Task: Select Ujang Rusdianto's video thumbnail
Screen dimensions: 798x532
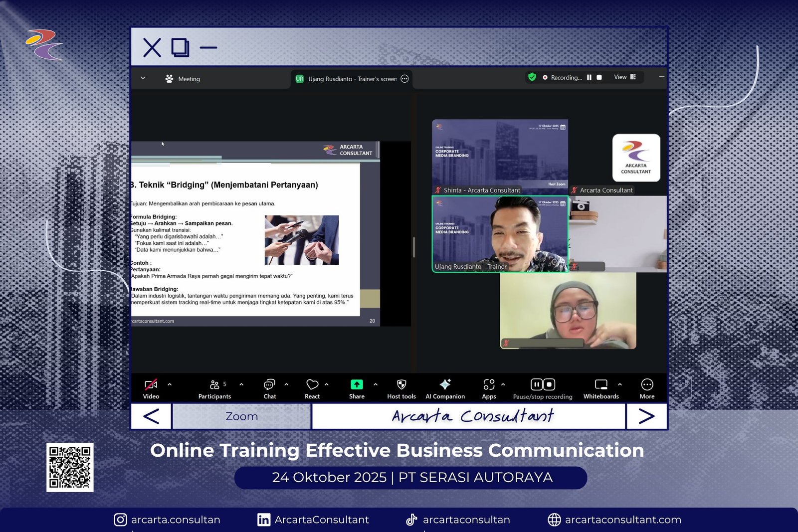Action: tap(500, 234)
